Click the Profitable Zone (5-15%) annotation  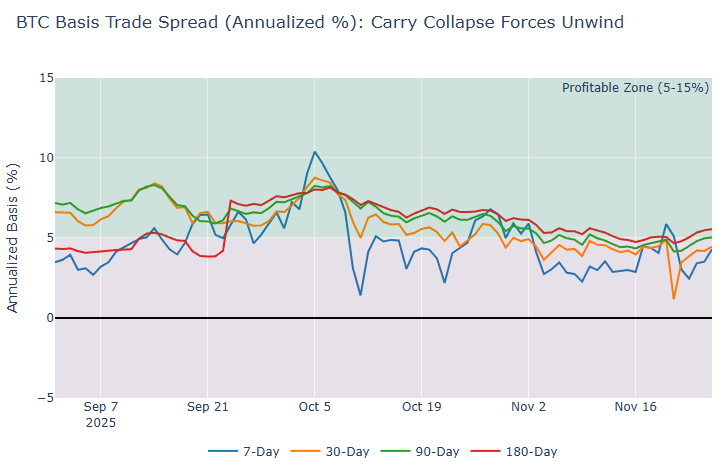point(634,88)
